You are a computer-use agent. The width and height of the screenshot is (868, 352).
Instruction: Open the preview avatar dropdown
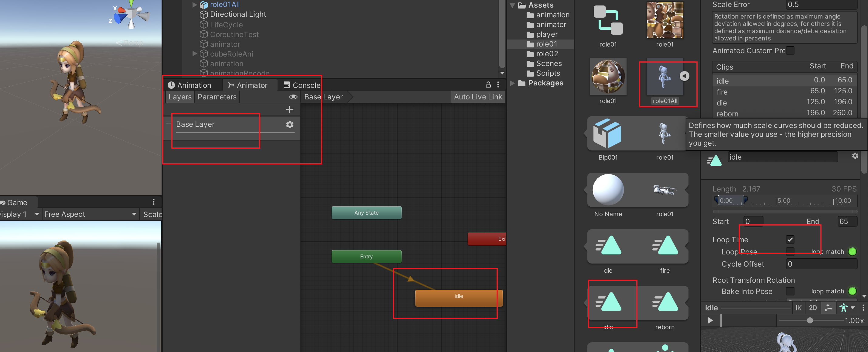[x=847, y=308]
